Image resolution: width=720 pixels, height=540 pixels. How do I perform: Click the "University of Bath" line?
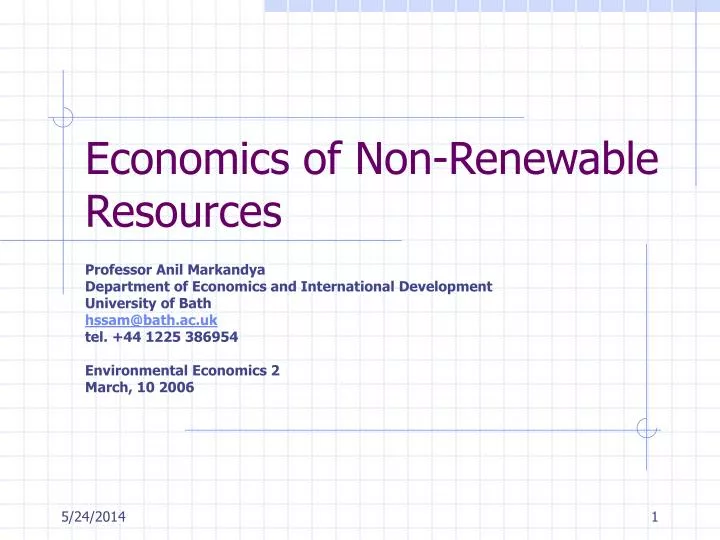148,304
